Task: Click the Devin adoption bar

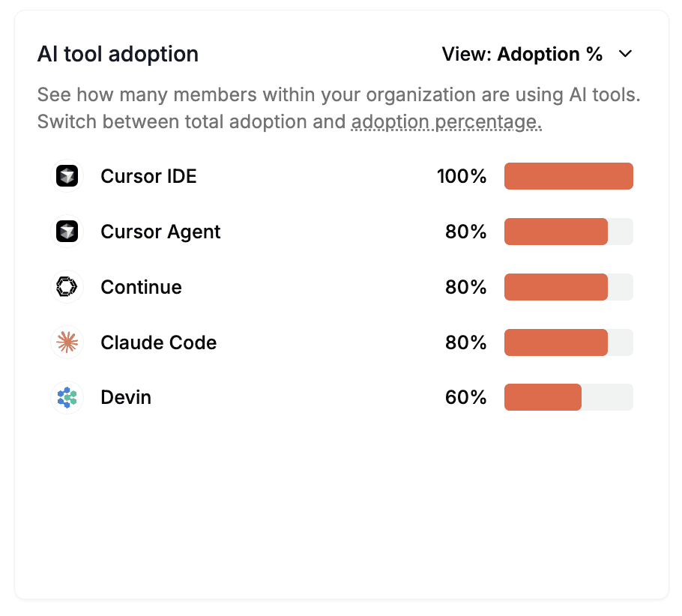Action: tap(568, 397)
